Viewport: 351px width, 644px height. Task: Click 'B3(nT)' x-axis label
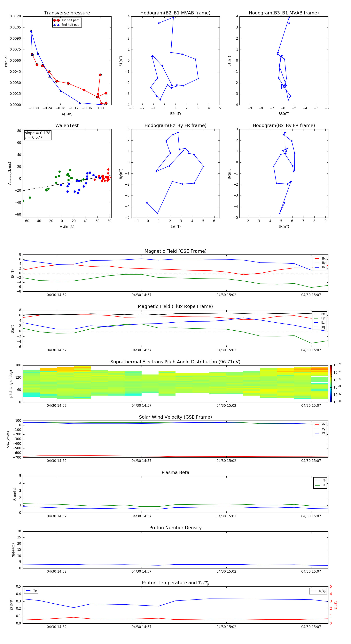(284, 114)
